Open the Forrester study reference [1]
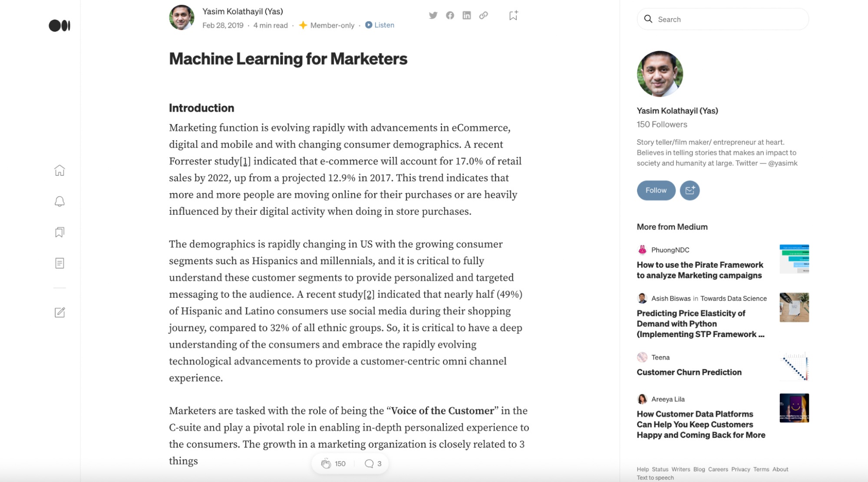868x482 pixels. (245, 161)
